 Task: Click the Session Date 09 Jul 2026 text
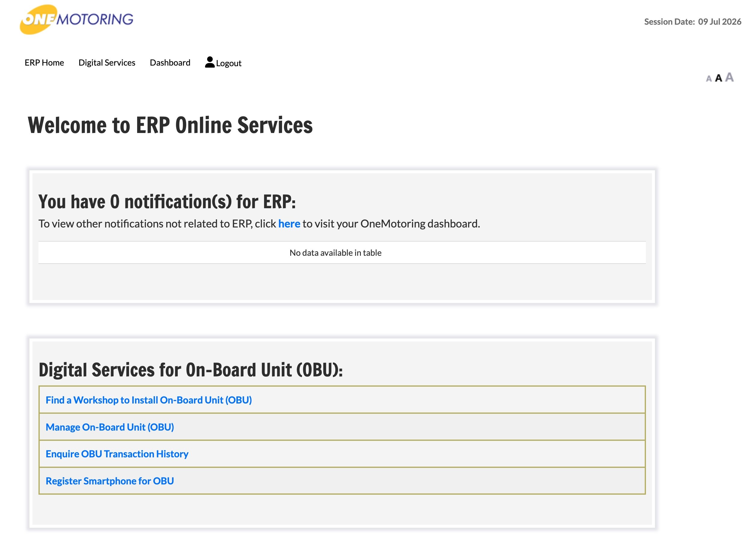692,22
